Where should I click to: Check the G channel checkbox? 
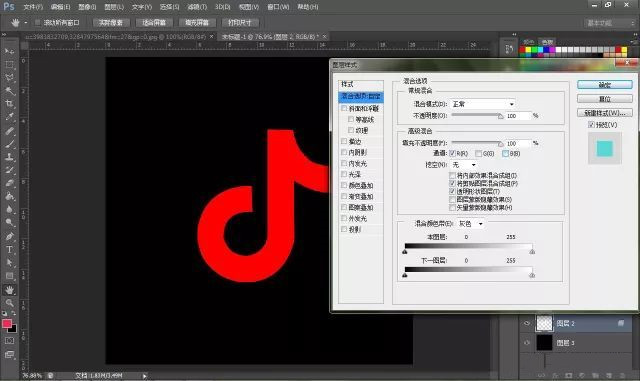[478, 154]
